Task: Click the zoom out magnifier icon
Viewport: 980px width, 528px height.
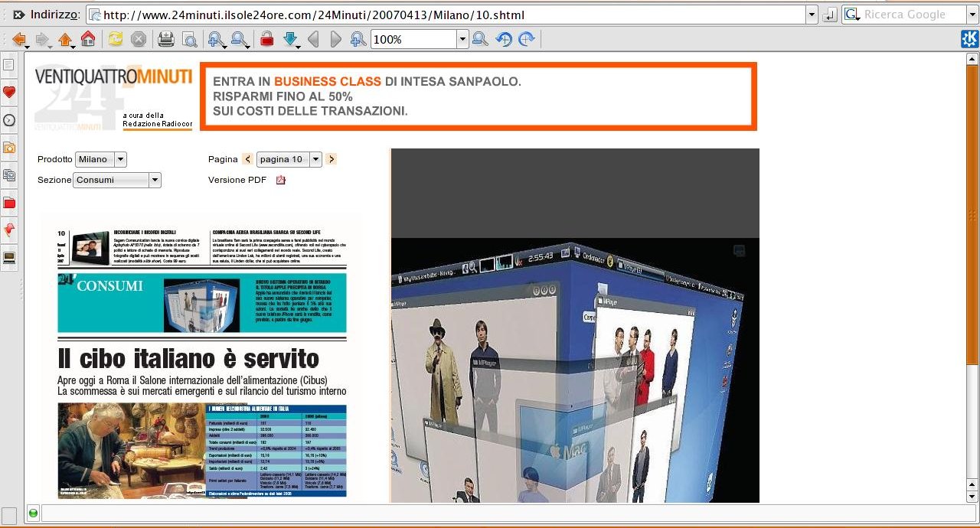Action: point(239,39)
